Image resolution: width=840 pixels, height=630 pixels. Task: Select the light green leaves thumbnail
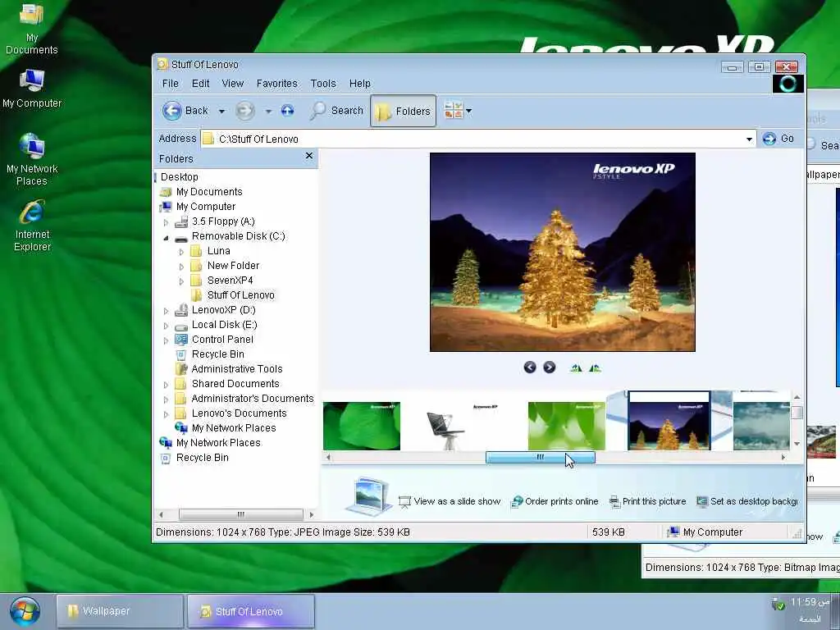[566, 426]
